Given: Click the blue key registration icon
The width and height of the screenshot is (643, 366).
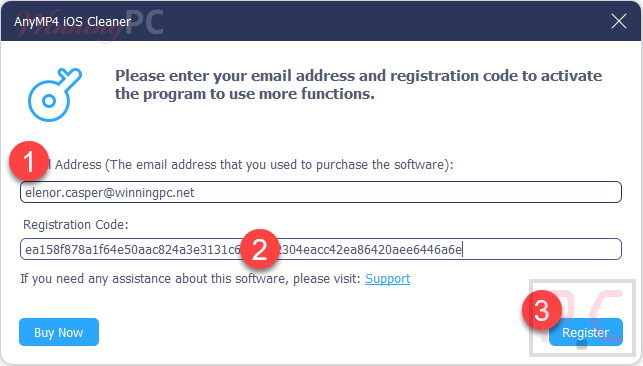Looking at the screenshot, I should pos(55,95).
